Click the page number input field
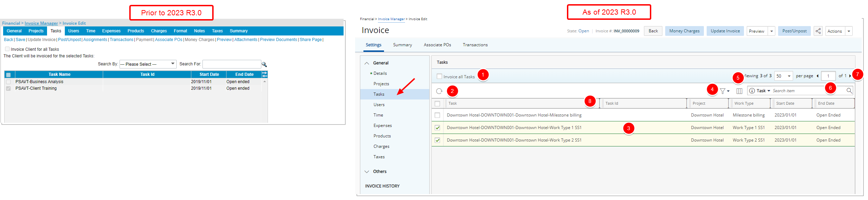This screenshot has height=200, width=868. click(828, 76)
